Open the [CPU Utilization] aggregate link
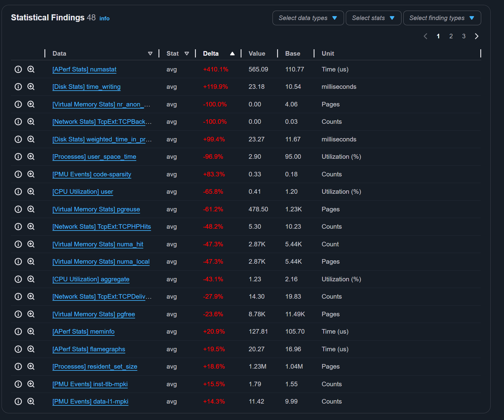Screen dimensions: 504x420 (91, 279)
